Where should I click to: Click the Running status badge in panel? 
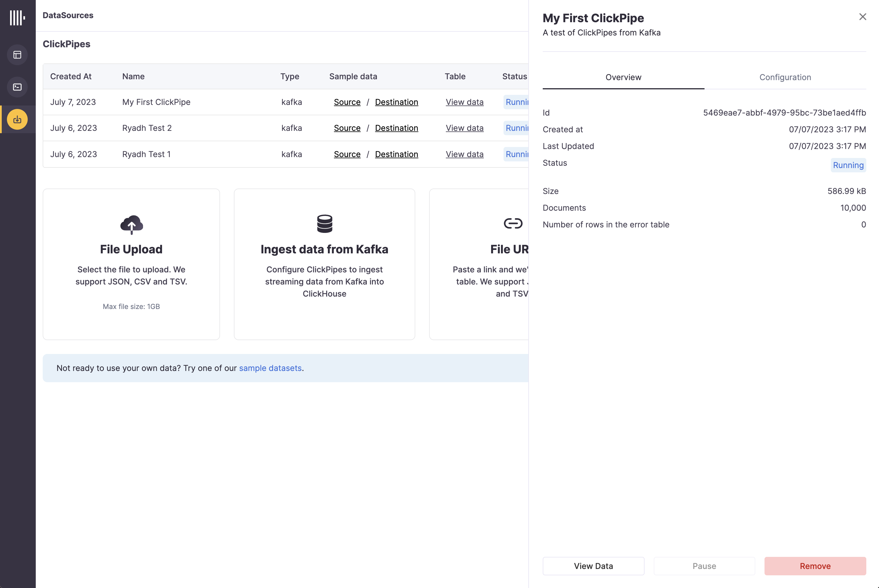(848, 165)
